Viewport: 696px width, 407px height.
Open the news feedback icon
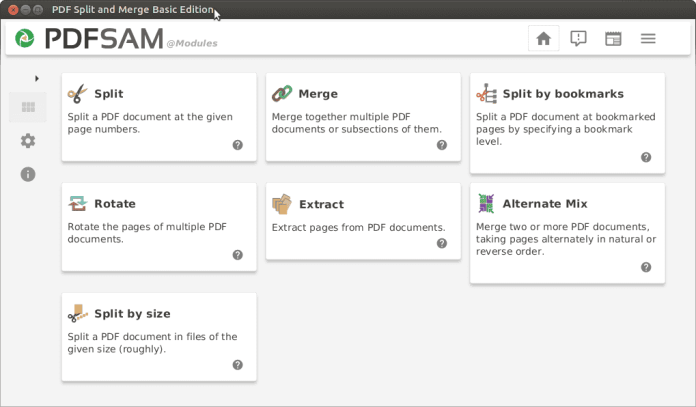578,39
